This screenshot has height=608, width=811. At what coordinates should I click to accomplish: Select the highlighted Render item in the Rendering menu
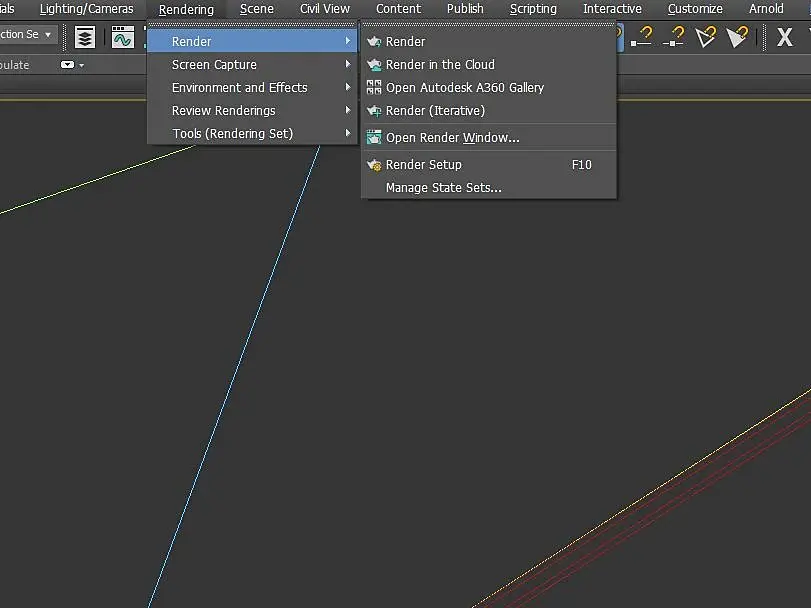(252, 41)
